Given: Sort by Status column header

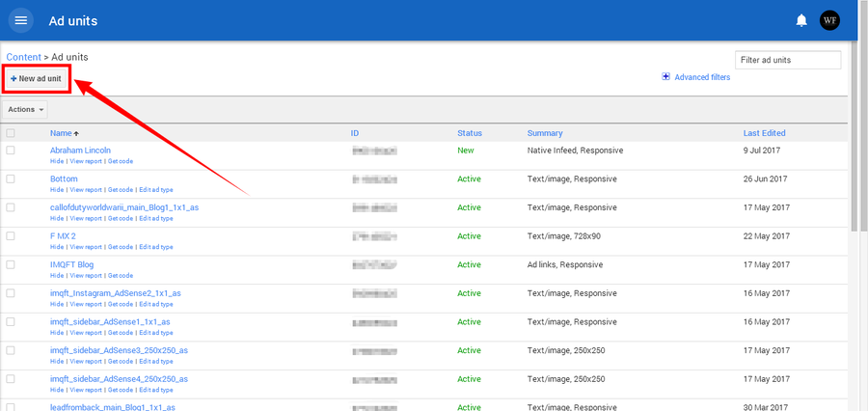Looking at the screenshot, I should coord(470,133).
